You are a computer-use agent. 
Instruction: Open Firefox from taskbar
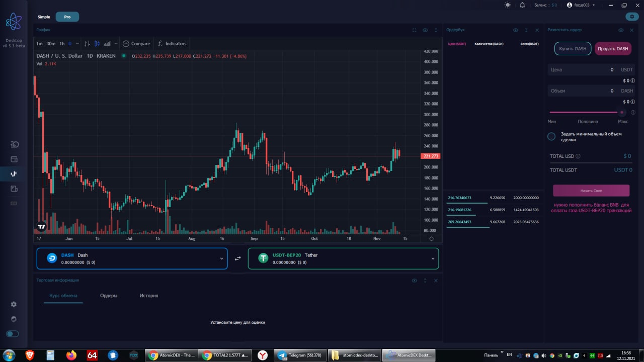[x=71, y=355]
